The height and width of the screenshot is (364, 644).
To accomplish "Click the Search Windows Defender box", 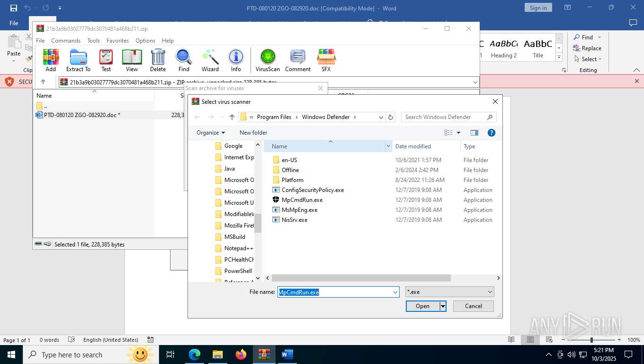I will coord(448,117).
